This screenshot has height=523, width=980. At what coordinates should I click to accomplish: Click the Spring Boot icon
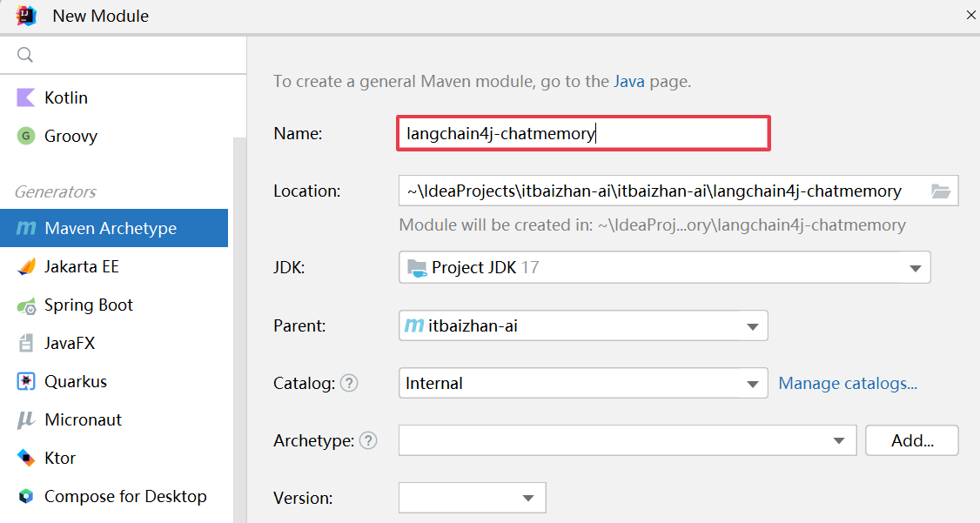coord(25,305)
